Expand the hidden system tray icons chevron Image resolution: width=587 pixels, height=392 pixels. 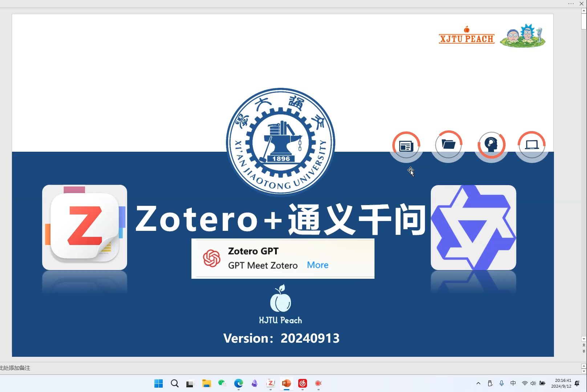click(x=478, y=383)
